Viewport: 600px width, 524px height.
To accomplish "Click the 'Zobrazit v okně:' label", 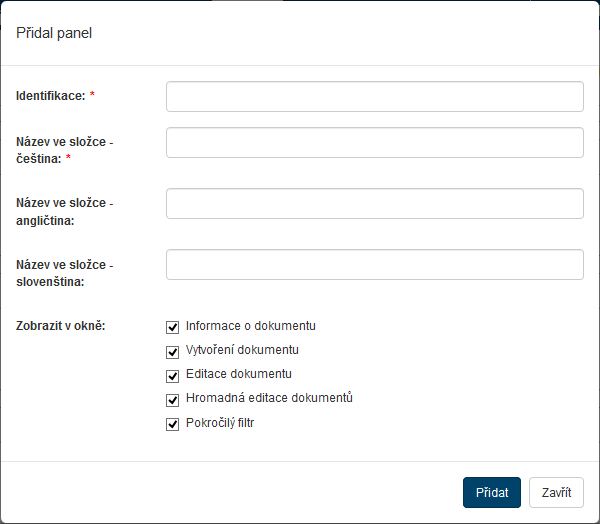I will 61,326.
